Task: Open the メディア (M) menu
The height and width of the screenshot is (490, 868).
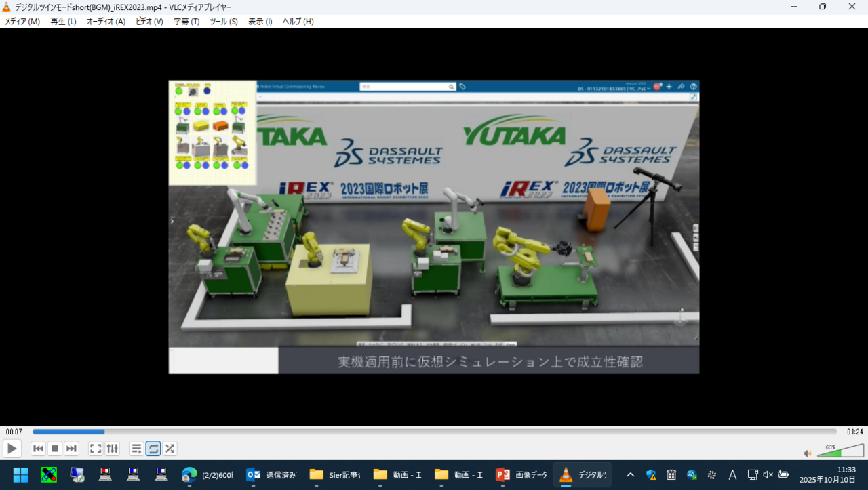Action: (x=22, y=22)
